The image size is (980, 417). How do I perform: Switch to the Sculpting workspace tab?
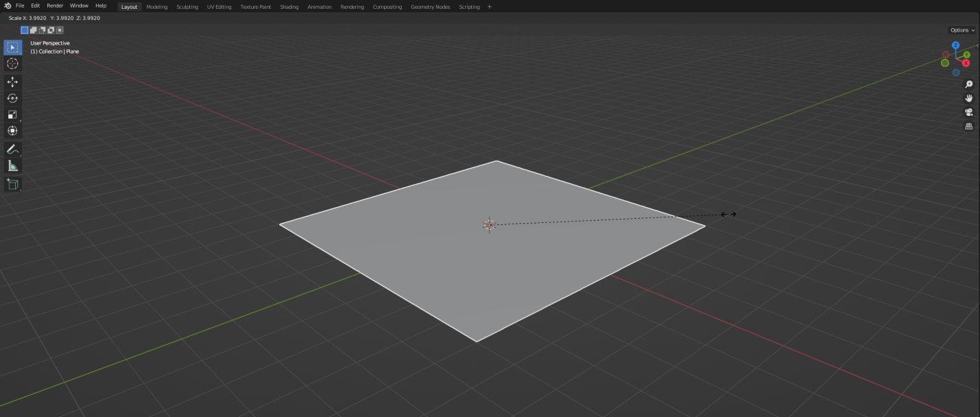tap(187, 7)
